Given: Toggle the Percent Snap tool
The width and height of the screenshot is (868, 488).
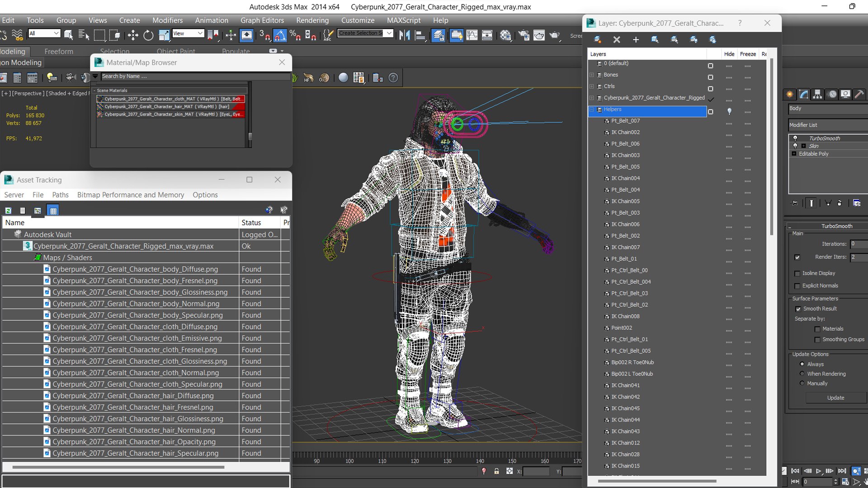Looking at the screenshot, I should pyautogui.click(x=295, y=35).
